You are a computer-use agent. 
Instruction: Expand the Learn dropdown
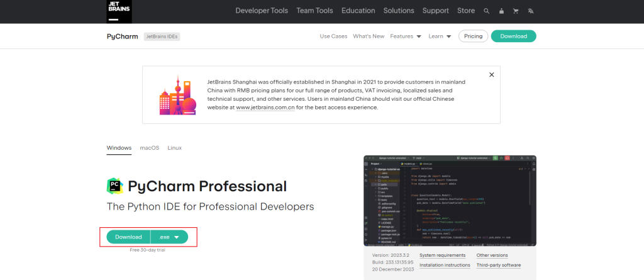(440, 36)
